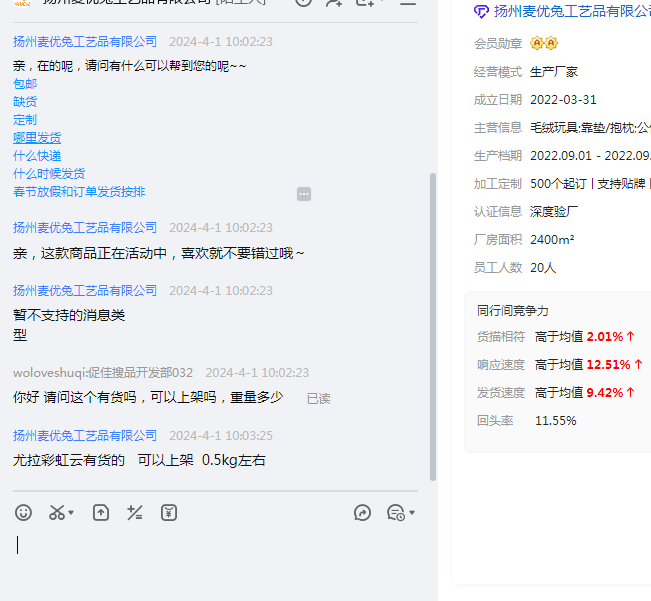Click the 扬州麦优兔工艺品有限公司 sender name in latest message
651x601 pixels.
(x=85, y=436)
